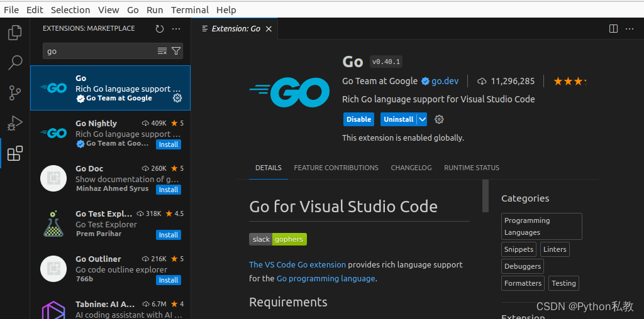The width and height of the screenshot is (644, 319).
Task: Expand the Uninstall dropdown arrow
Action: 422,119
